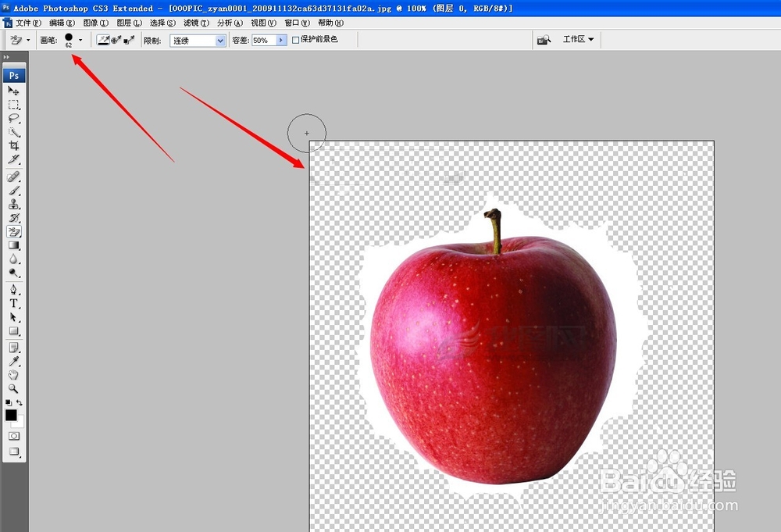Open the 分析(A) menu

pos(230,23)
